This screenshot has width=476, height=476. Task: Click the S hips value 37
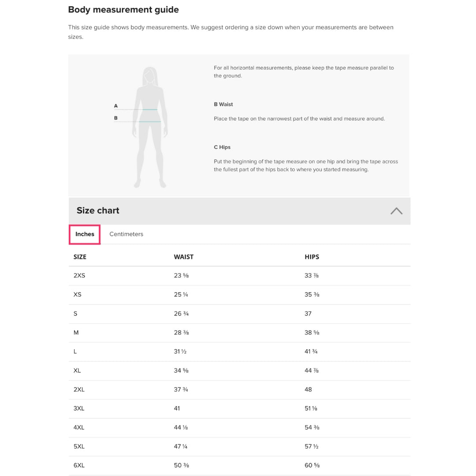(308, 313)
